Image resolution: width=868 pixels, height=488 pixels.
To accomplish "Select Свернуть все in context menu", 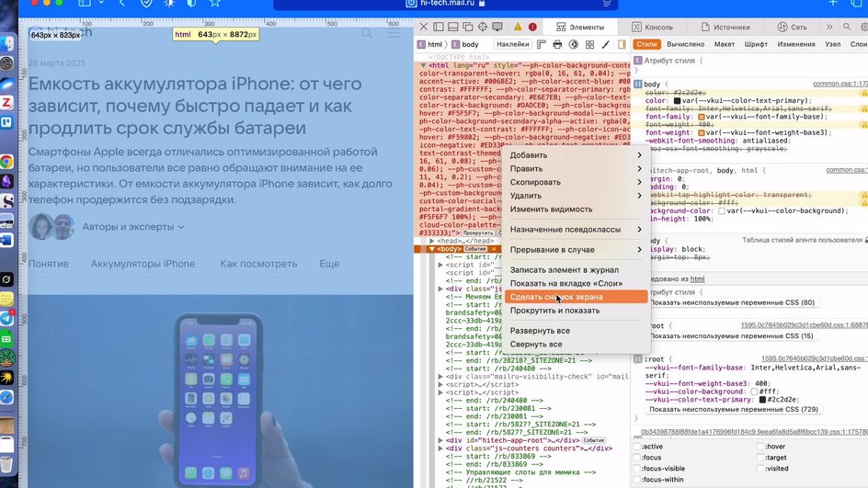I will (x=576, y=344).
